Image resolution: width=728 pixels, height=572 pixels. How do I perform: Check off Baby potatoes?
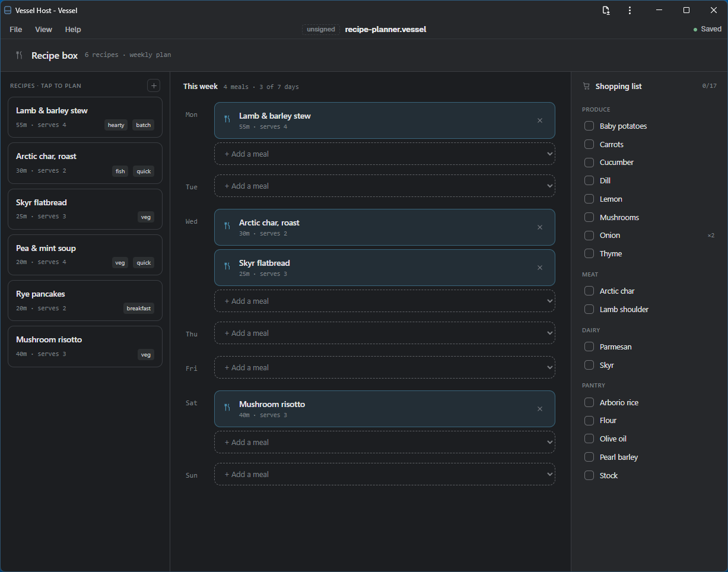589,126
